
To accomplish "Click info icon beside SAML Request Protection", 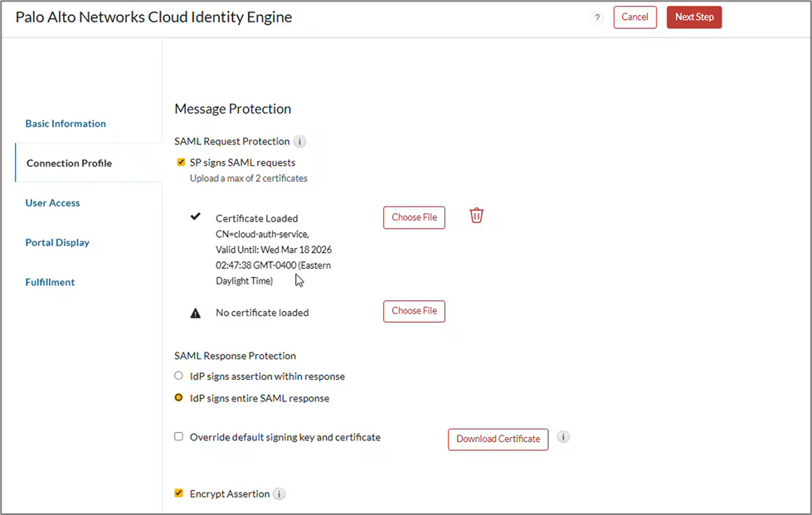I will pyautogui.click(x=300, y=142).
